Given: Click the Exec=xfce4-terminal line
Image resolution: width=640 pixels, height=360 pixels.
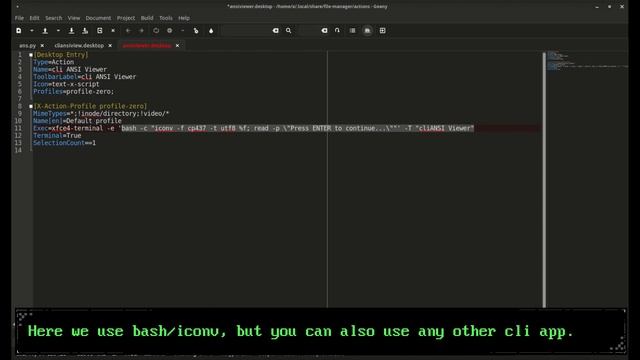Looking at the screenshot, I should pos(253,128).
